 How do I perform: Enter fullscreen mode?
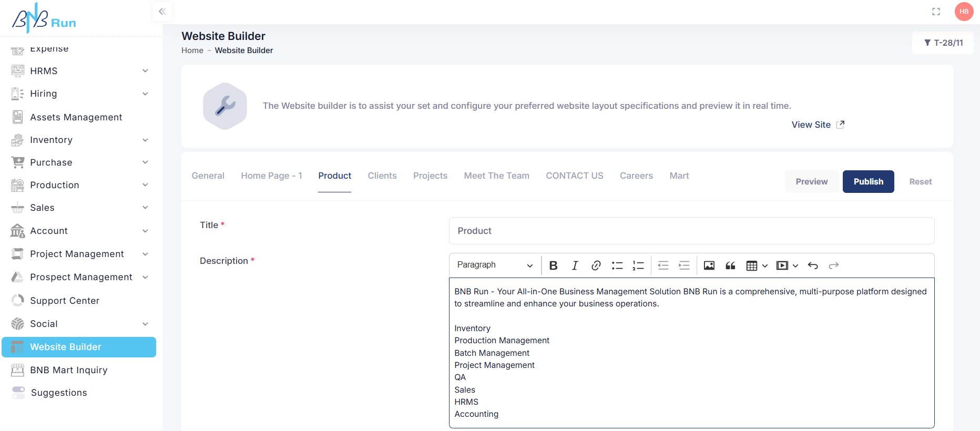point(936,12)
